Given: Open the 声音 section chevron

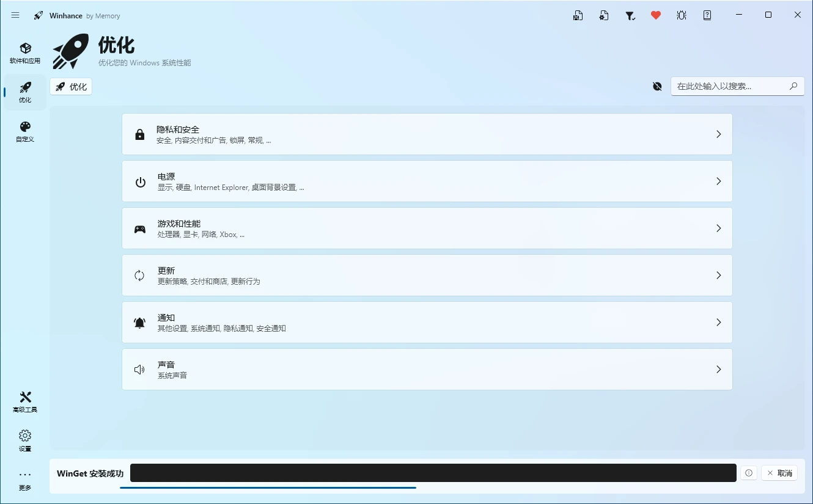Looking at the screenshot, I should [x=718, y=369].
